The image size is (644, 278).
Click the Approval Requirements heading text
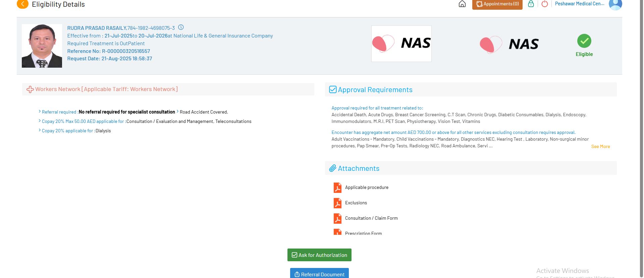pos(375,90)
